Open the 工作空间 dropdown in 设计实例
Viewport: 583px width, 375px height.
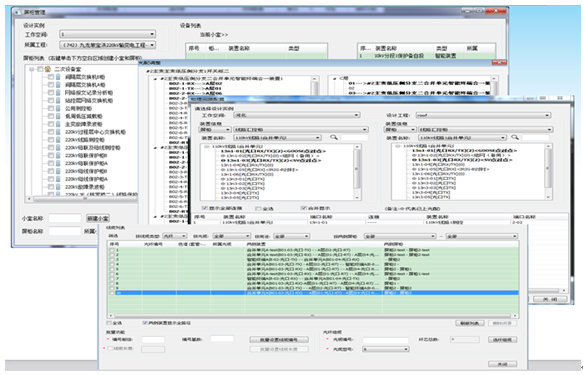click(x=107, y=34)
